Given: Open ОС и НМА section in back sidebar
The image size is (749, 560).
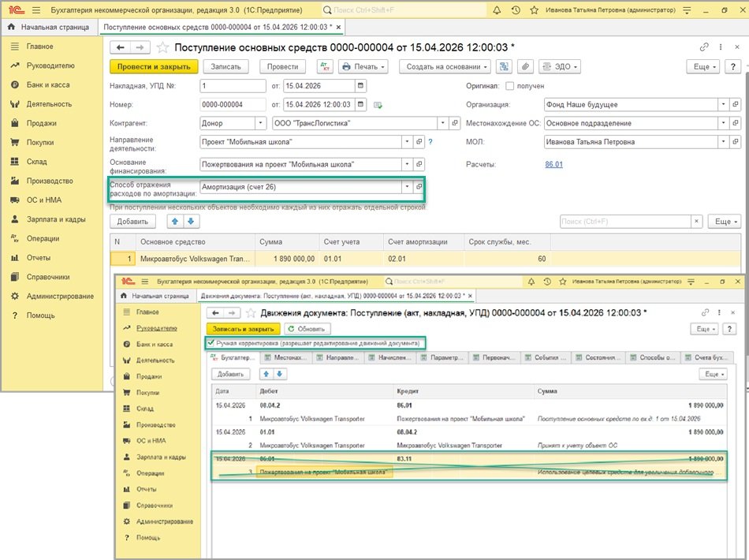Looking at the screenshot, I should pyautogui.click(x=43, y=200).
